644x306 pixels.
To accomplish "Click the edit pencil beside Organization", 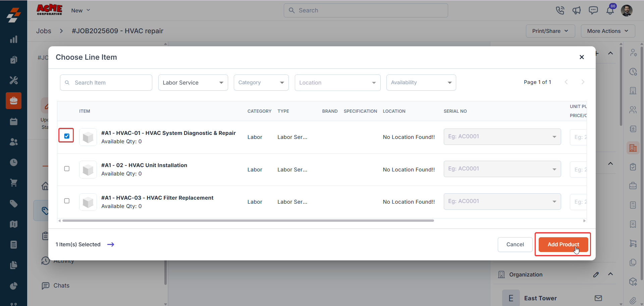I will (x=596, y=274).
